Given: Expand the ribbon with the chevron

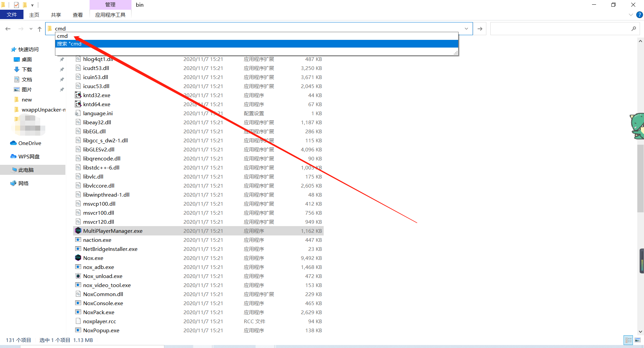Looking at the screenshot, I should 631,15.
